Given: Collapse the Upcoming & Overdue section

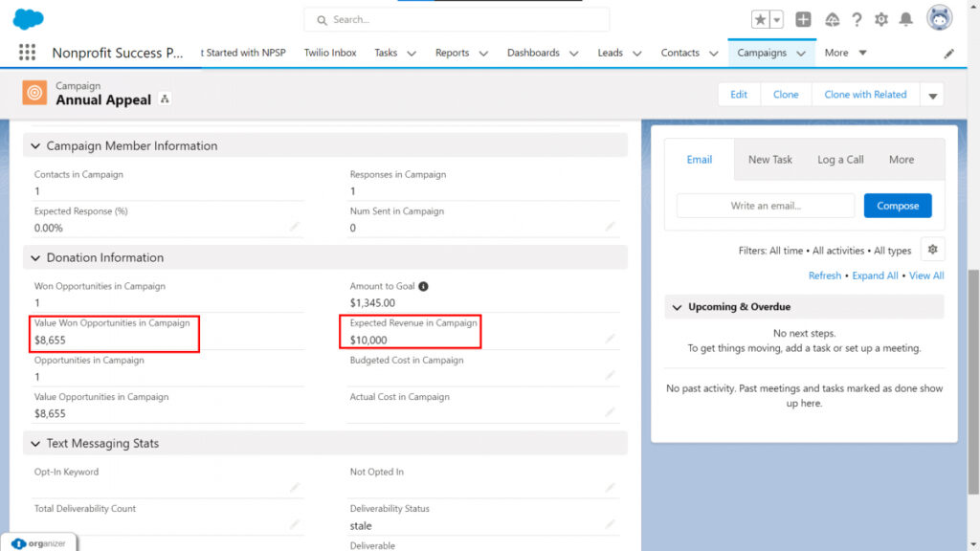Looking at the screenshot, I should tap(674, 307).
